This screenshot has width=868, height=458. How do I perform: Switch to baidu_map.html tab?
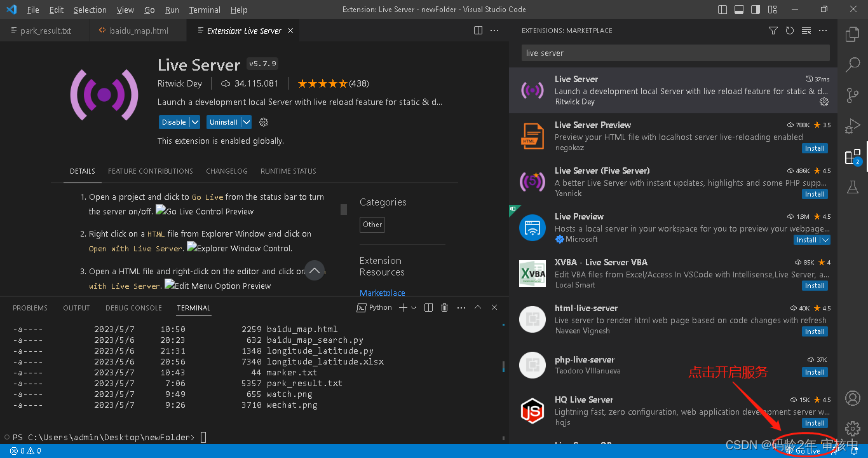(139, 31)
